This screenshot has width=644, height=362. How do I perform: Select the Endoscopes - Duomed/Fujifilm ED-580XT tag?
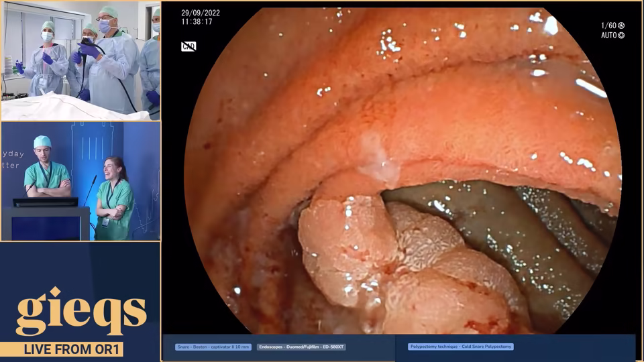coord(301,347)
